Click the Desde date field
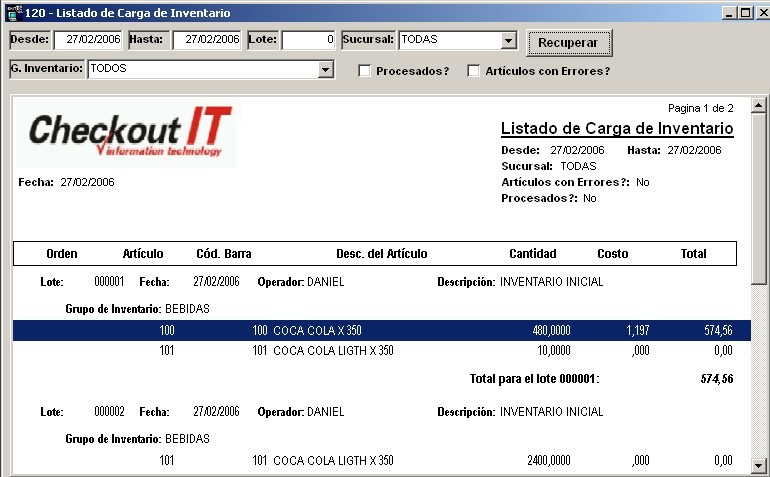Image resolution: width=770 pixels, height=477 pixels. coord(88,40)
